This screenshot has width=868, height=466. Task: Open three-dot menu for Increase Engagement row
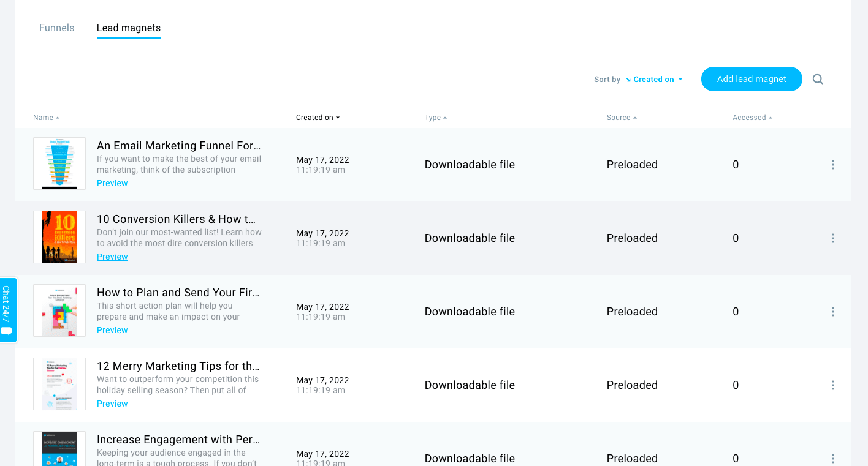[x=833, y=459]
